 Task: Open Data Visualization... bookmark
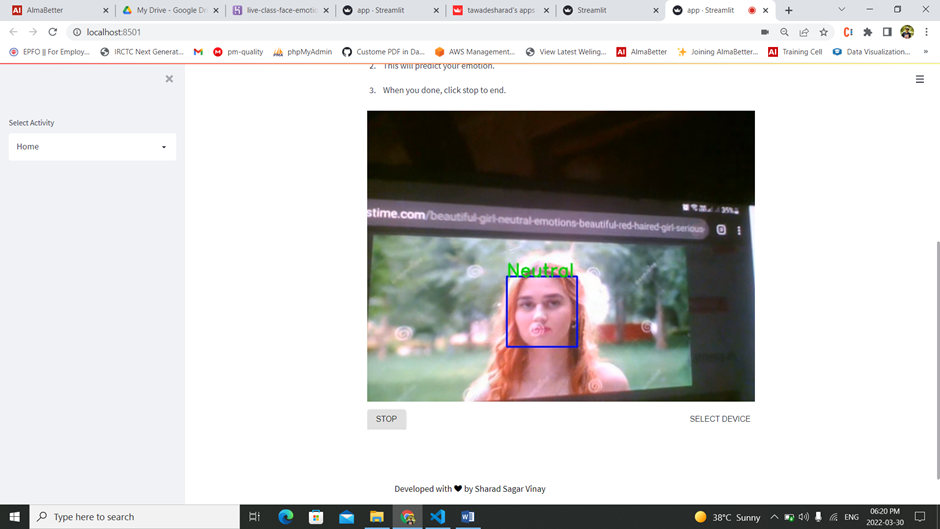(872, 52)
